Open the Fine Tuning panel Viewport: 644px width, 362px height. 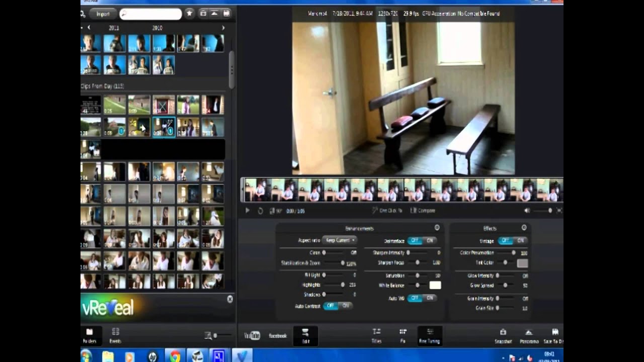(430, 332)
